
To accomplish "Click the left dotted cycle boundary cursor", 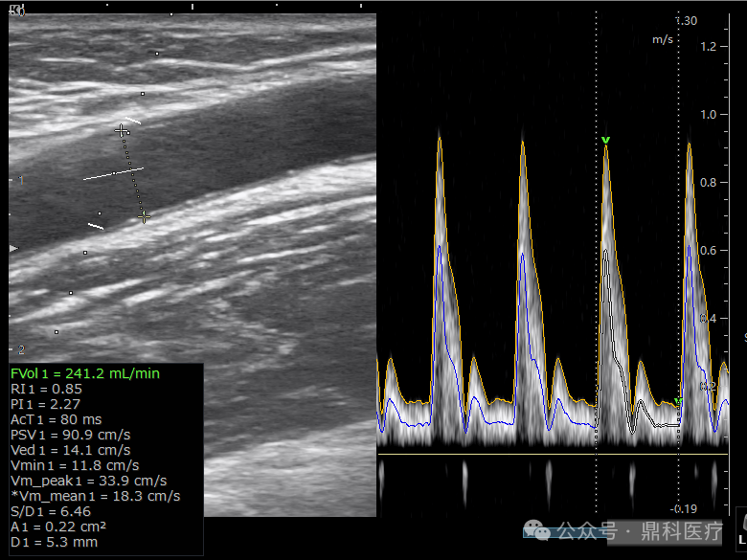I will 596,262.
